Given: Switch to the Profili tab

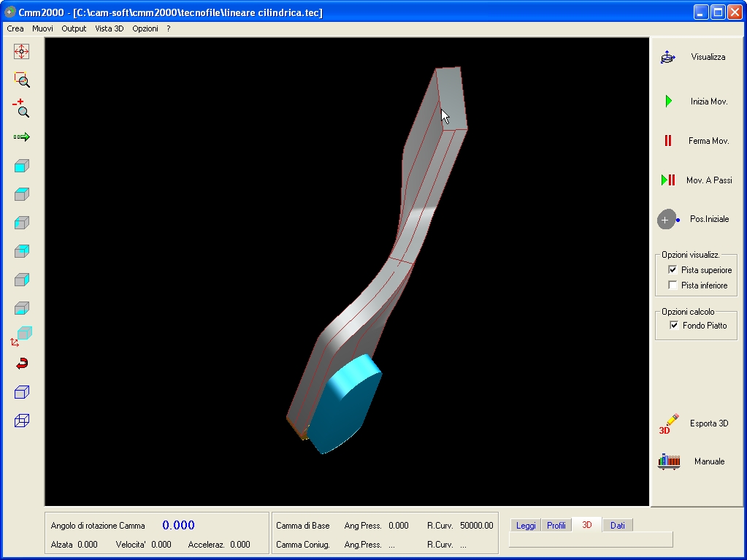Looking at the screenshot, I should click(556, 525).
